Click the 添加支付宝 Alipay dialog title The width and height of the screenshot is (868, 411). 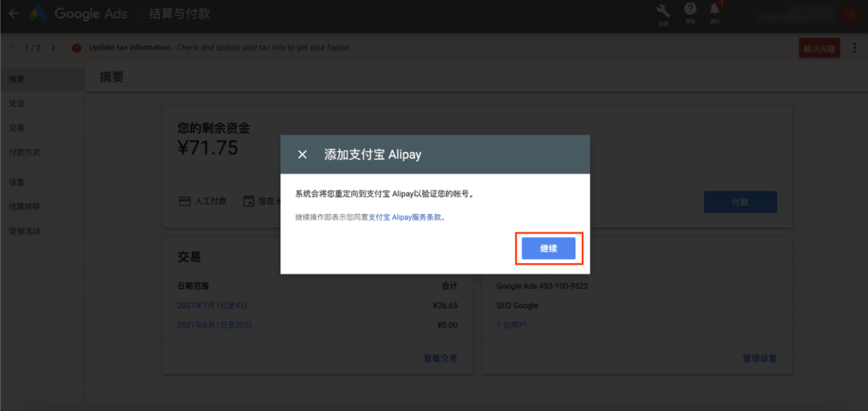coord(373,154)
